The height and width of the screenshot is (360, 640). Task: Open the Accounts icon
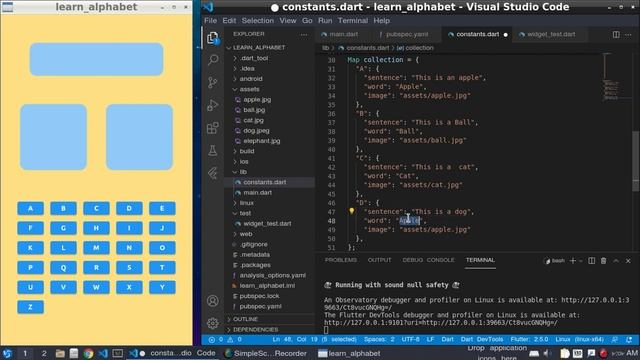[213, 301]
